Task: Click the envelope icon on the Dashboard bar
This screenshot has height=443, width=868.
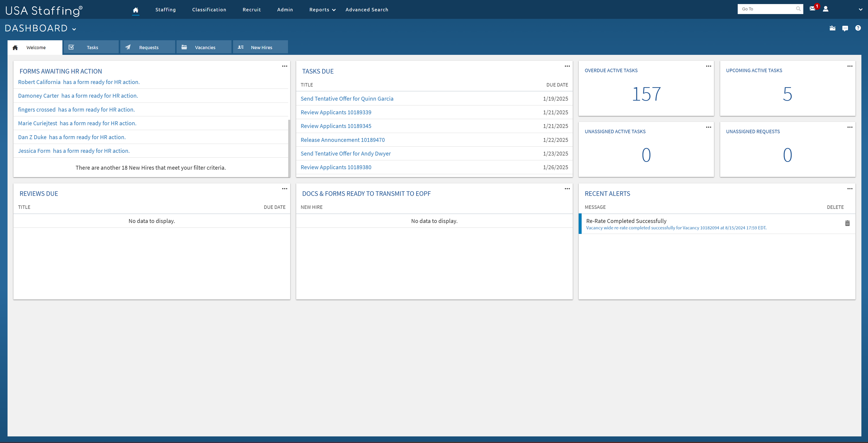Action: (x=832, y=28)
